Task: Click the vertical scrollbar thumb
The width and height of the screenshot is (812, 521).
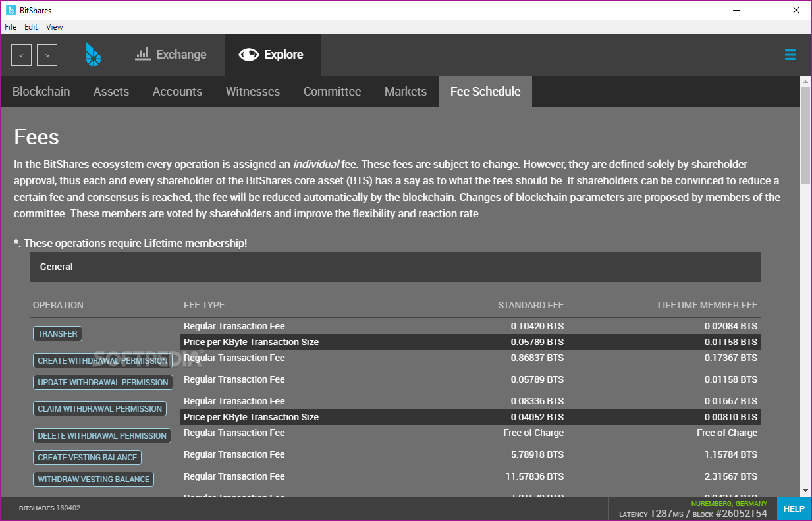Action: click(805, 135)
